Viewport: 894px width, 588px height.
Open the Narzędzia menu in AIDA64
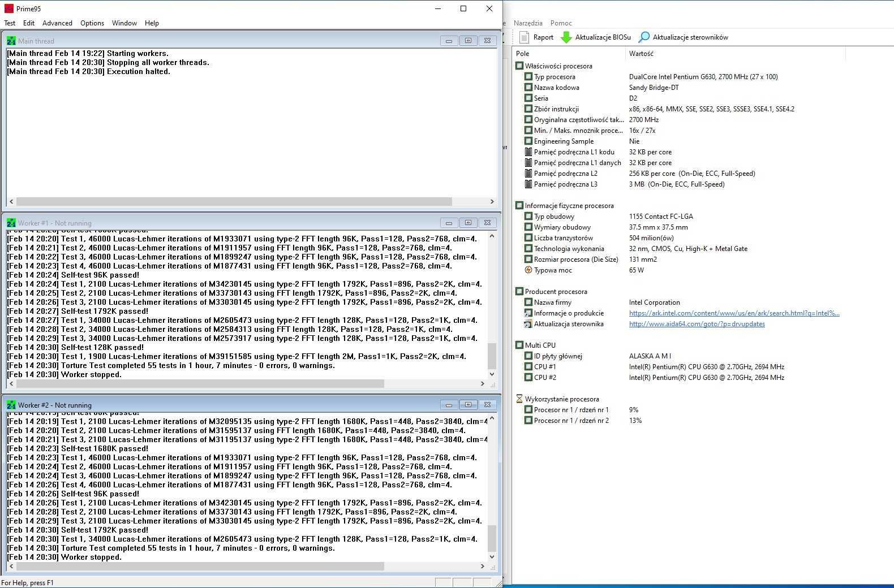(528, 23)
